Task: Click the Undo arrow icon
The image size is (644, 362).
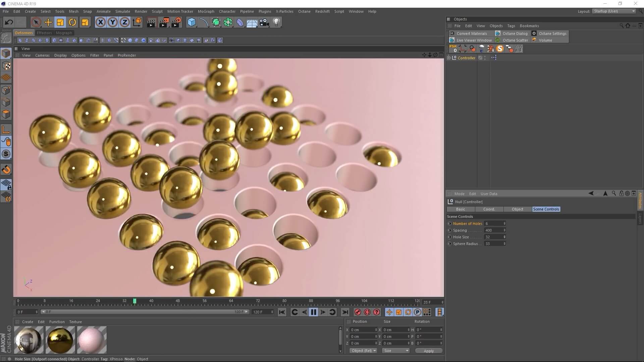Action: pos(9,22)
